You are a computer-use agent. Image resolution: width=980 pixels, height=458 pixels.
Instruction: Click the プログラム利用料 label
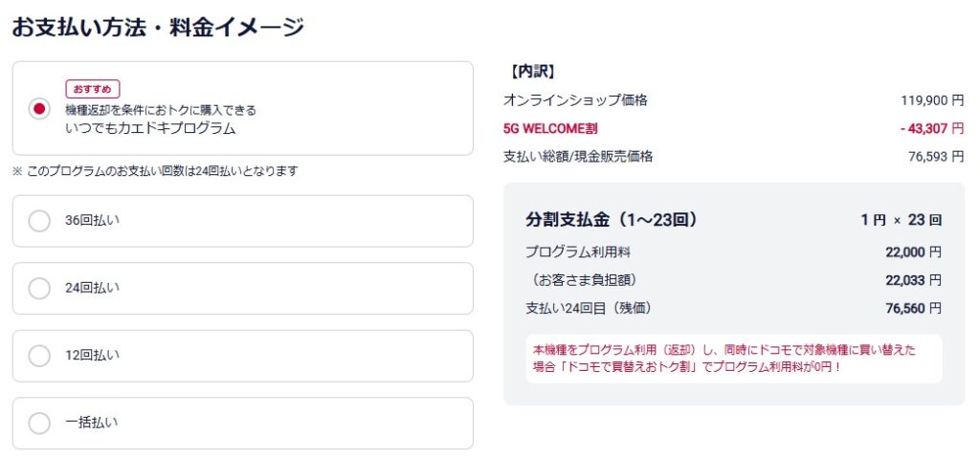pos(578,251)
